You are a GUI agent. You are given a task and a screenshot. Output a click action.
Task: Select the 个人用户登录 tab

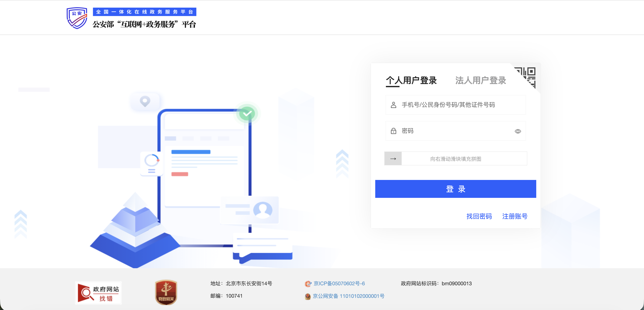[411, 80]
